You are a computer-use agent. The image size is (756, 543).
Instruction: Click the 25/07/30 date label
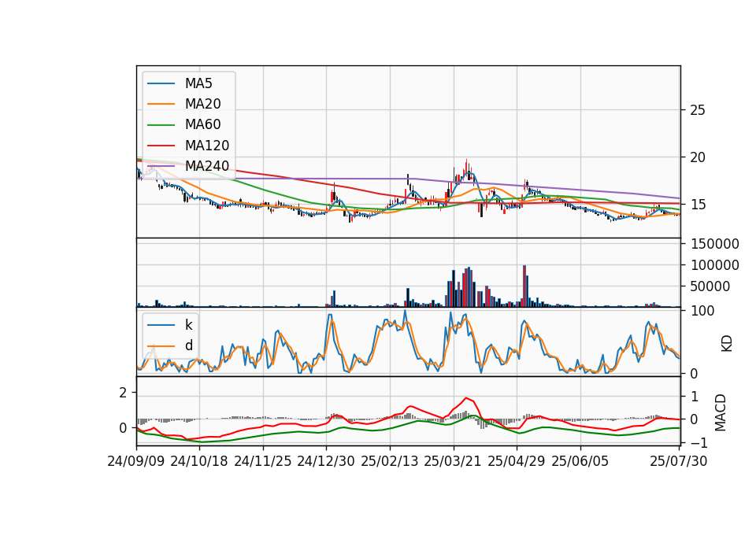click(x=678, y=462)
